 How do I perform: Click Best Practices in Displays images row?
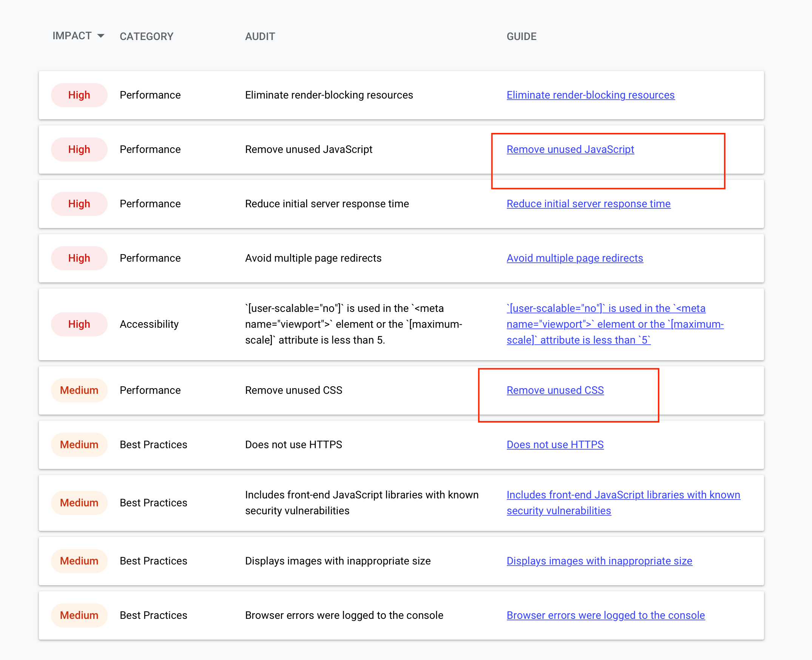(153, 561)
